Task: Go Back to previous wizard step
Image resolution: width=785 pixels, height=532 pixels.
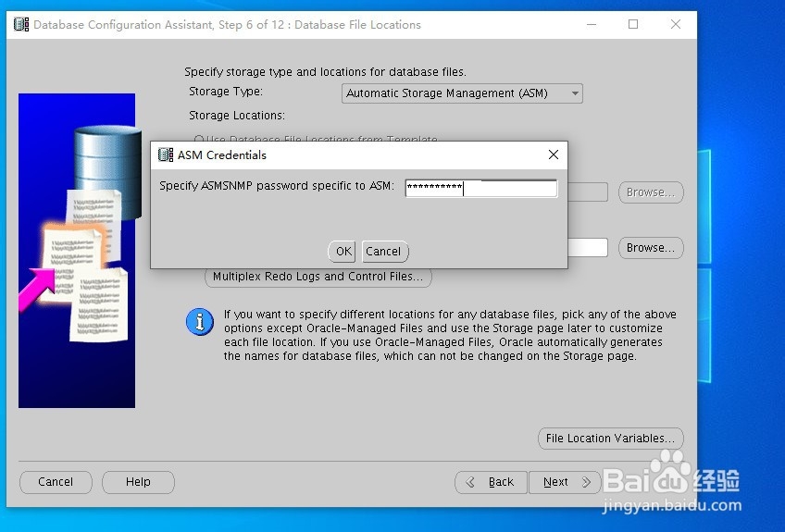Action: [x=492, y=482]
